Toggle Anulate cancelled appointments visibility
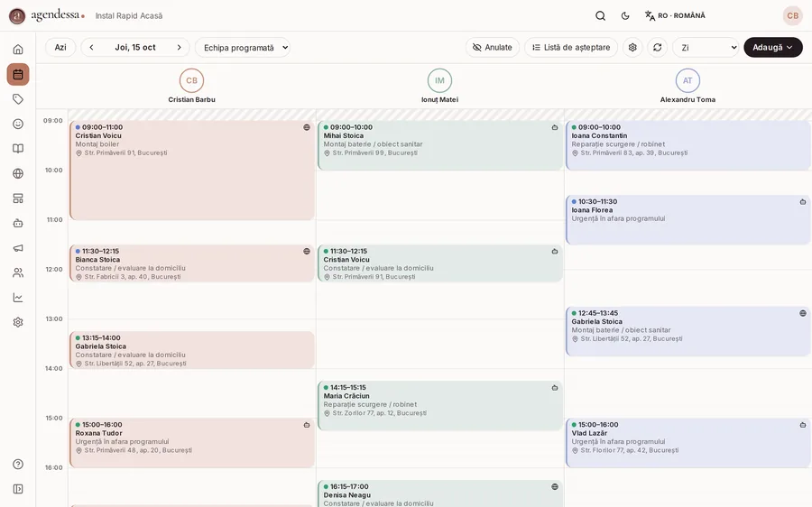812x507 pixels. pyautogui.click(x=492, y=47)
